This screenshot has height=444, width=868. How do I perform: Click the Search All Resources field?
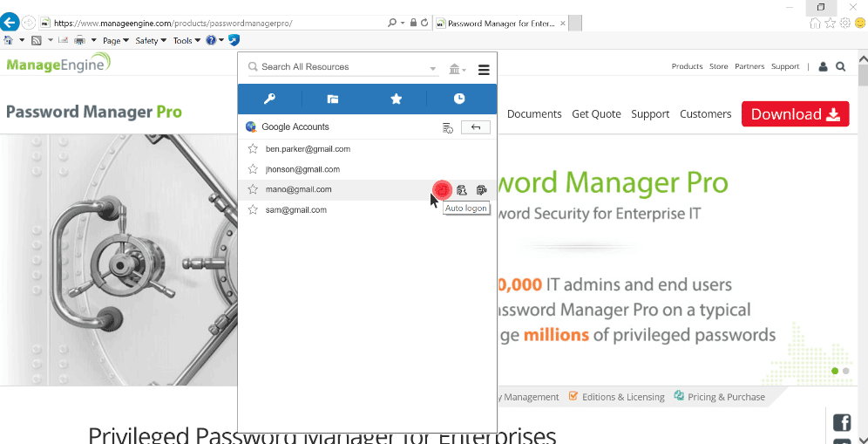tap(343, 67)
